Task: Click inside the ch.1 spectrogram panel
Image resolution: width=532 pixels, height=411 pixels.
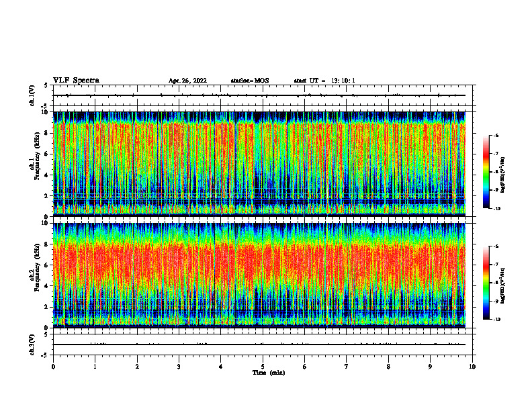Action: (x=259, y=164)
